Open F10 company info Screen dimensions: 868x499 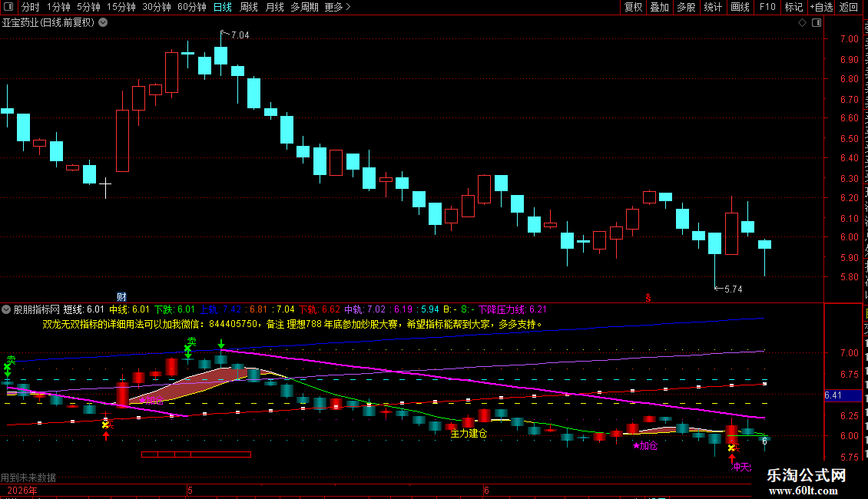767,7
